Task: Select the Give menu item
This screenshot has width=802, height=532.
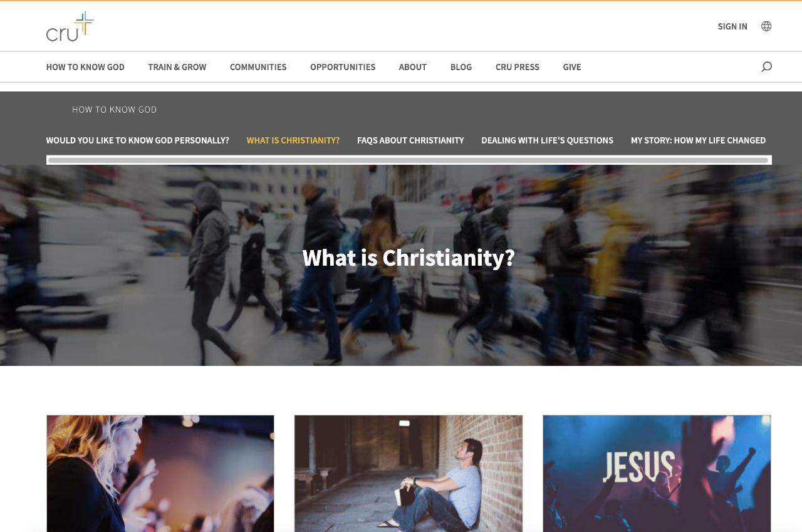Action: tap(572, 67)
